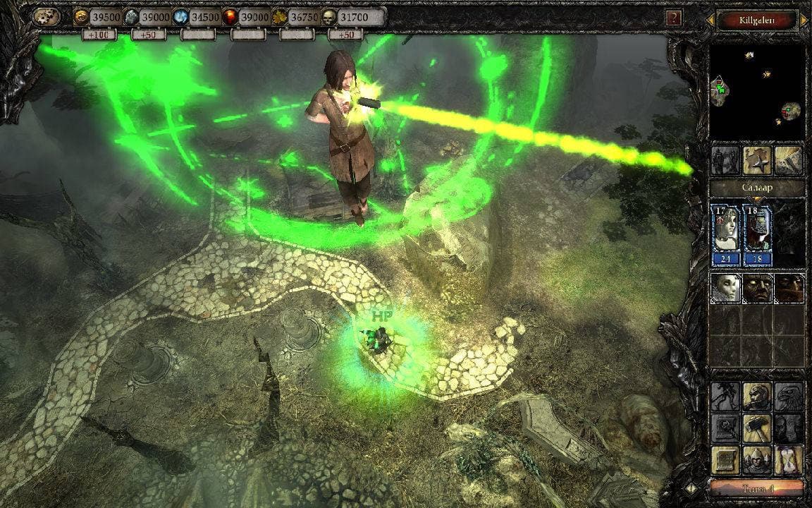Click the pale face unit portrait
Image resolution: width=812 pixels, height=508 pixels.
tap(725, 289)
